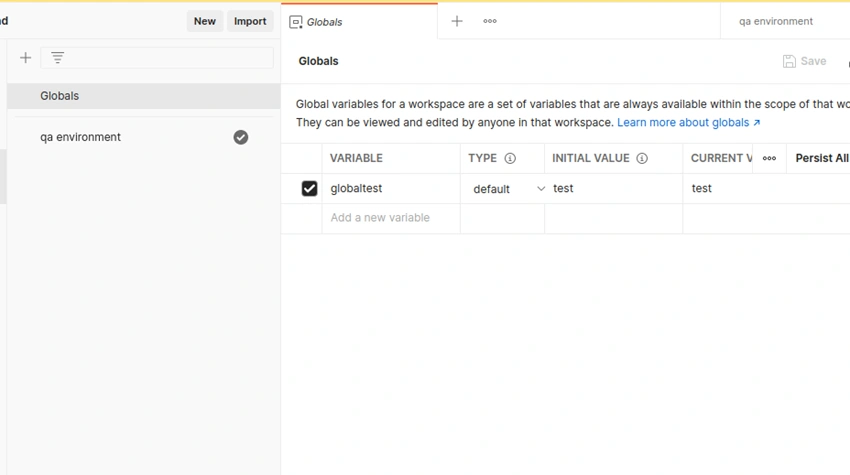Viewport: 850px width, 475px height.
Task: Click the Add a new variable field
Action: click(391, 218)
